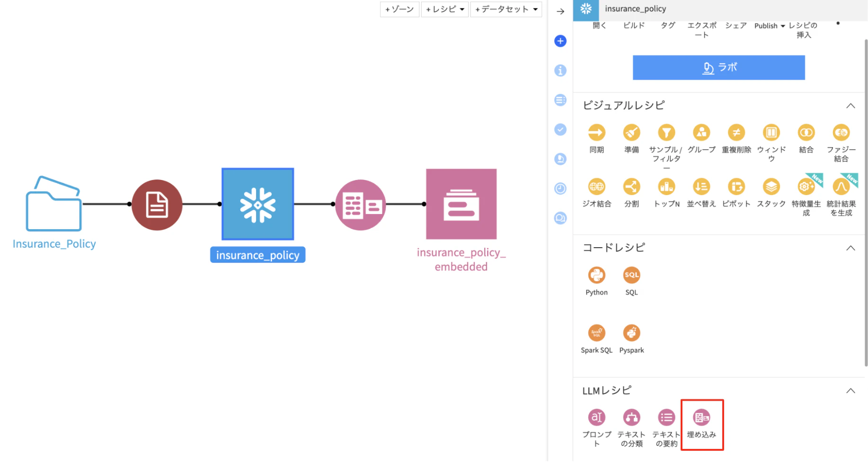Choose the Window (ウィンドウ) recipe icon
Viewport: 868px width, 465px height.
(x=771, y=133)
